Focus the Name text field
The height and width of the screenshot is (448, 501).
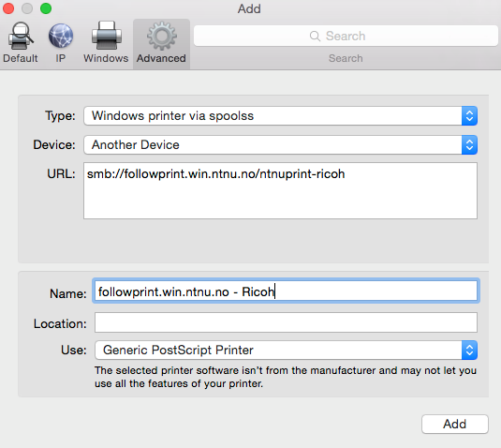click(286, 291)
